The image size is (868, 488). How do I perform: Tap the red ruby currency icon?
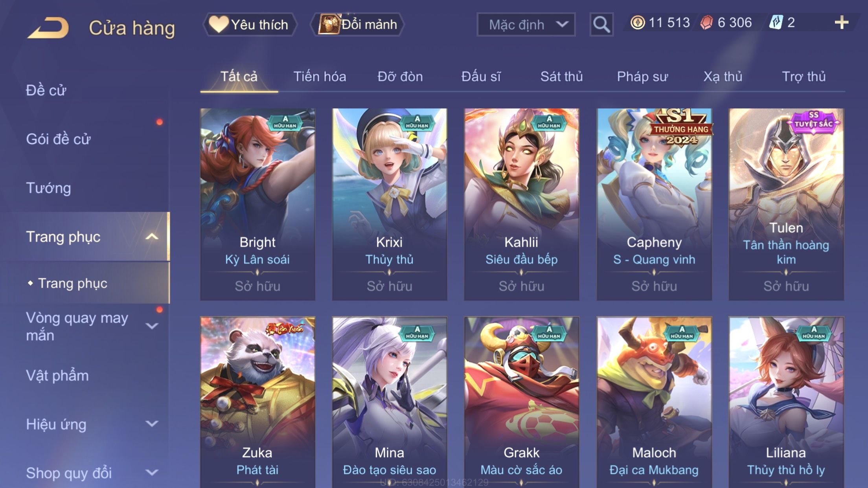[706, 22]
